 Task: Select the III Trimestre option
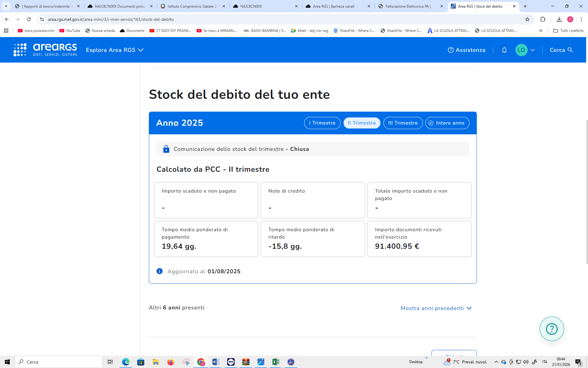point(403,123)
